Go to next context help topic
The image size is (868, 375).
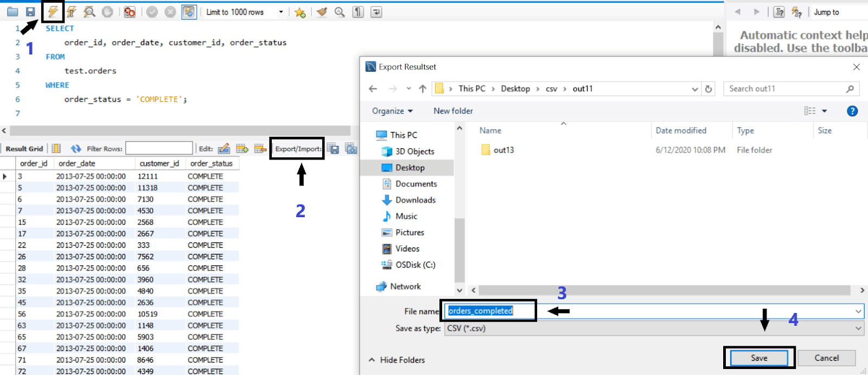(756, 12)
